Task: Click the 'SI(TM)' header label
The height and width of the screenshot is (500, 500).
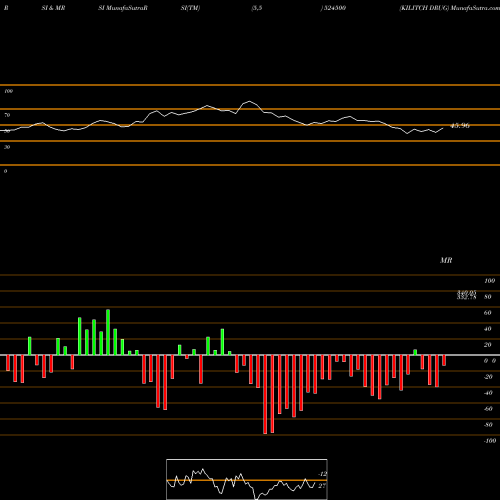Action: coord(190,8)
